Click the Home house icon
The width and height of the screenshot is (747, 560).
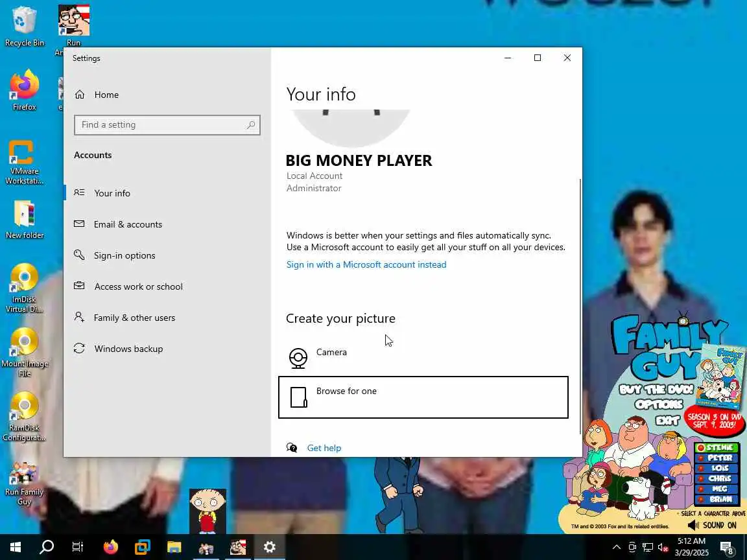[x=80, y=95]
